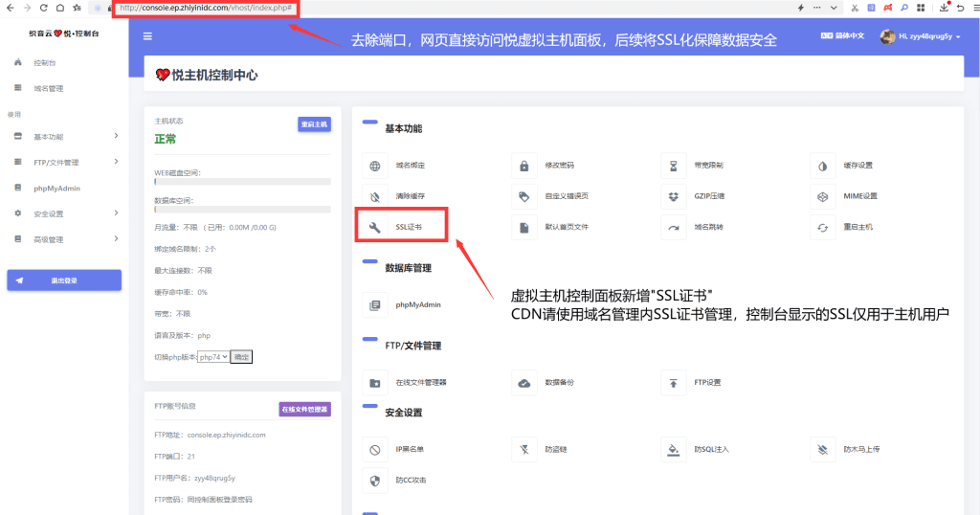Click the browser address bar URL

click(205, 8)
